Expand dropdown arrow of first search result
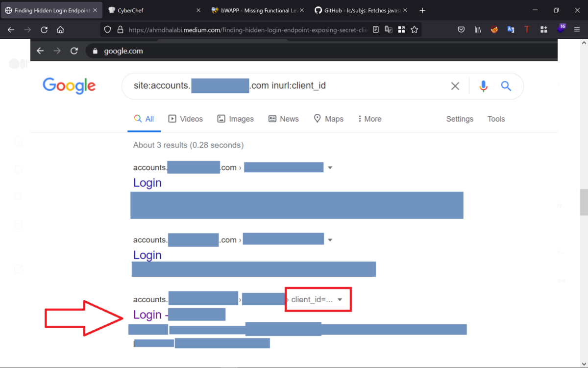Screen dimensions: 588x368 [330, 168]
